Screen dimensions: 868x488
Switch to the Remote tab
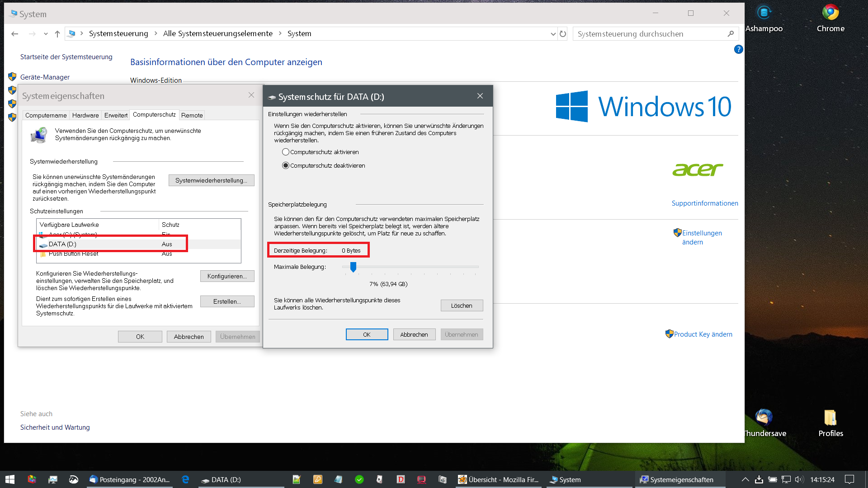pyautogui.click(x=192, y=115)
